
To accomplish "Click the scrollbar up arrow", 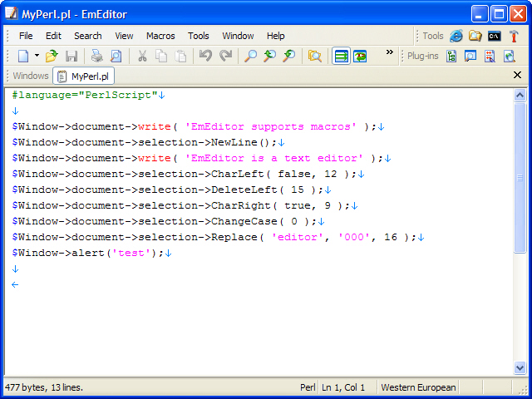I will 520,96.
